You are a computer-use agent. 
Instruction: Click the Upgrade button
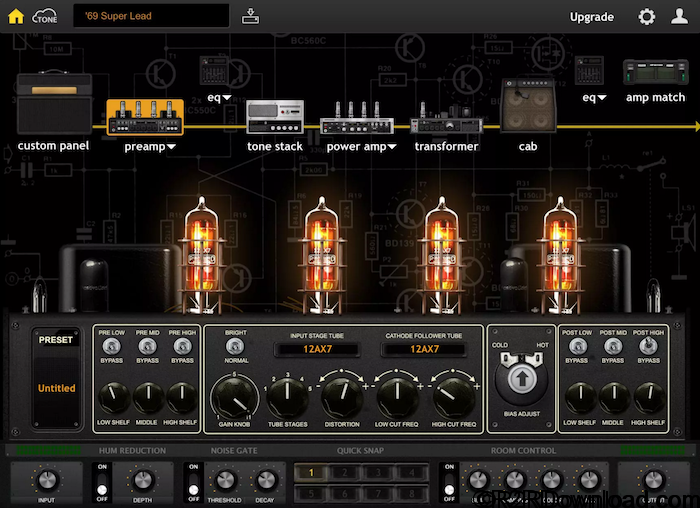pos(592,17)
